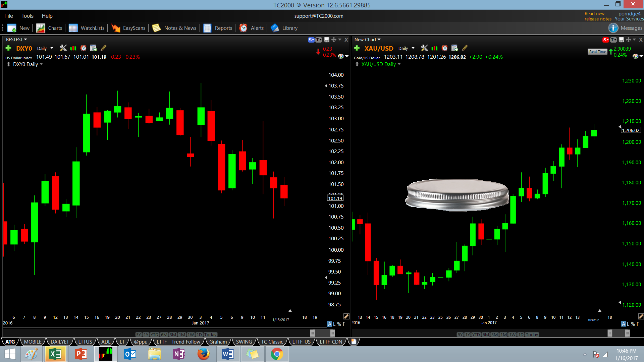Screen dimensions: 644x362
Task: Toggle arithmetic scale 'A' on DXY0 chart
Action: 329,324
